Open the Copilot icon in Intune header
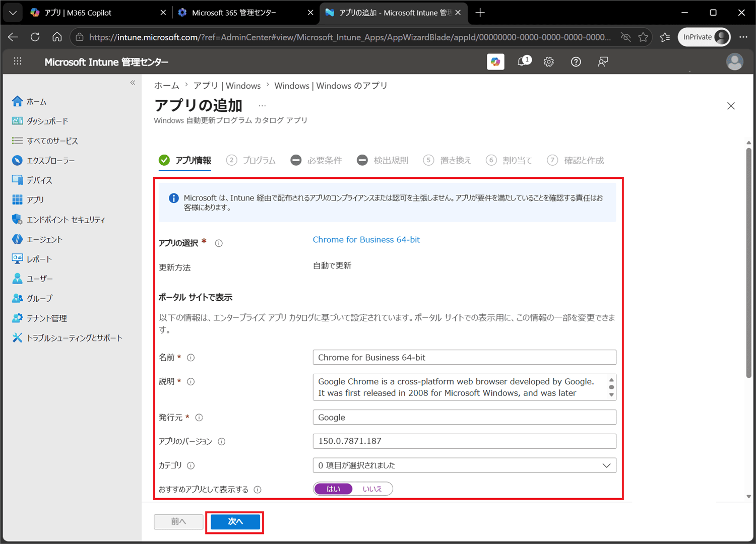756x544 pixels. click(495, 61)
